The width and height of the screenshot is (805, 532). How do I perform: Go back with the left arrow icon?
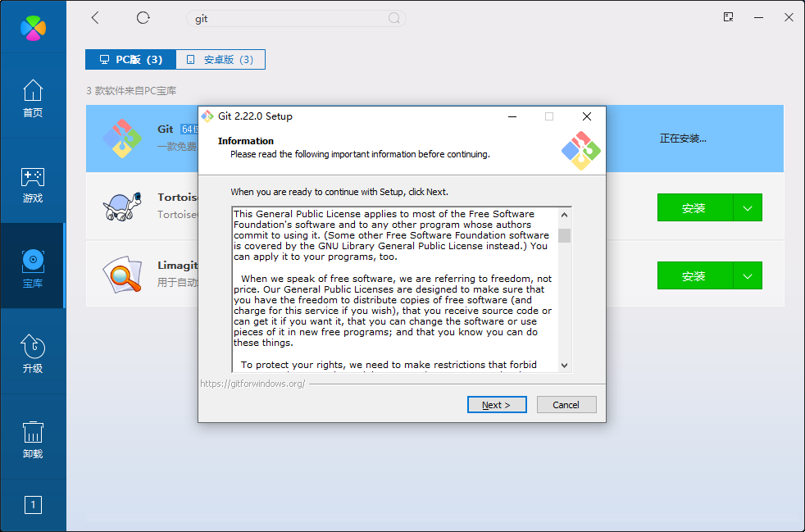tap(95, 18)
